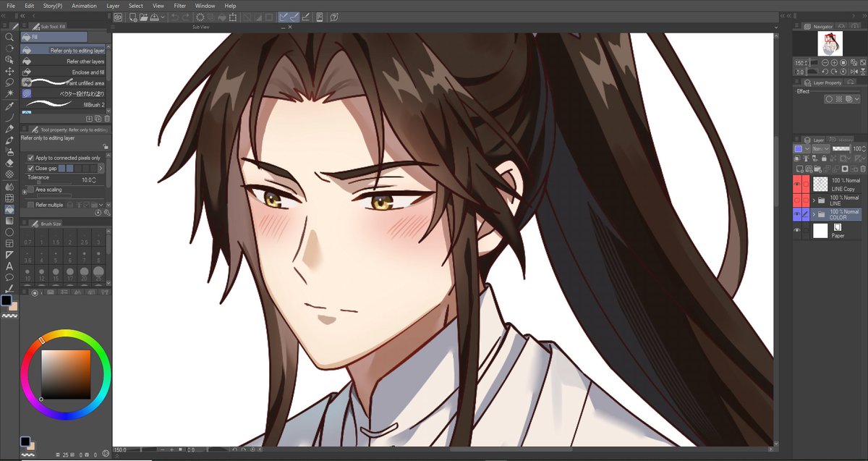Select the Auto select magic wand tool
The height and width of the screenshot is (461, 868).
(9, 94)
